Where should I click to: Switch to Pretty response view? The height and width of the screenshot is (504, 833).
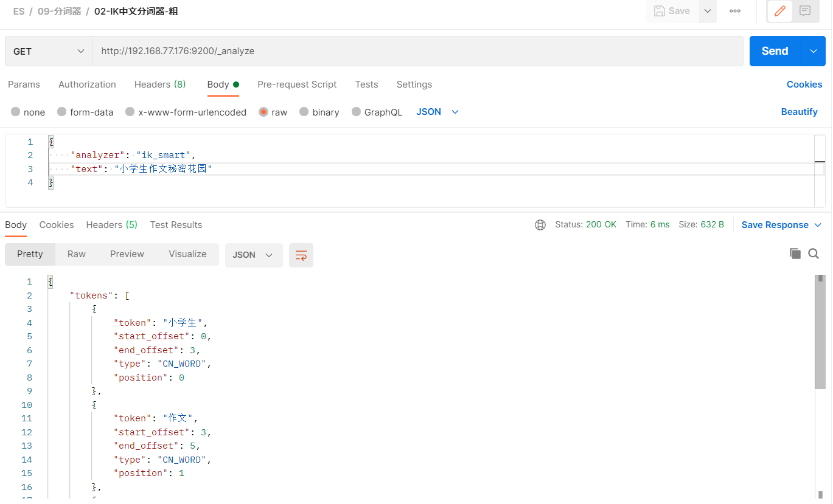click(x=30, y=254)
